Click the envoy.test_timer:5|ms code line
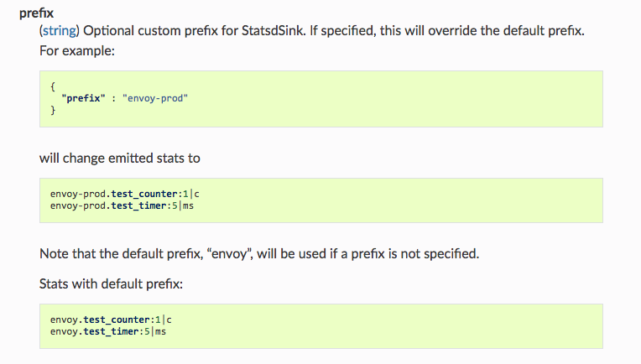Viewport: 641px width, 364px height. pyautogui.click(x=107, y=331)
